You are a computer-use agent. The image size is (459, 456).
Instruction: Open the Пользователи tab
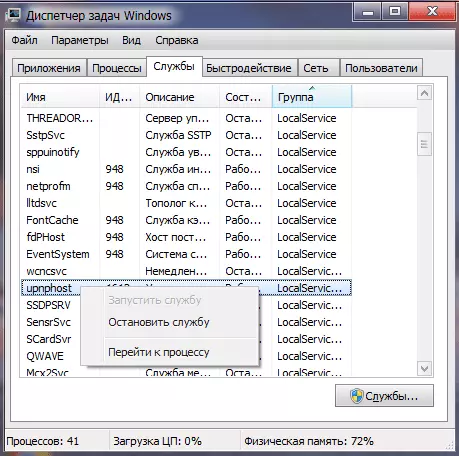pos(381,68)
